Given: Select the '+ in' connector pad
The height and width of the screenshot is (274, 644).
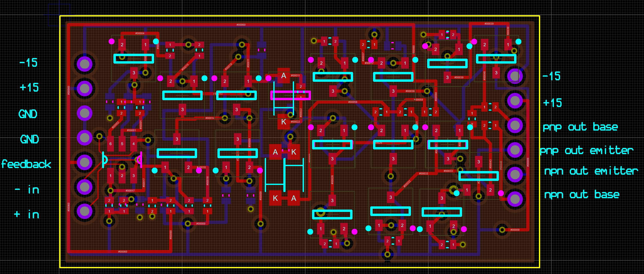Looking at the screenshot, I should [85, 211].
